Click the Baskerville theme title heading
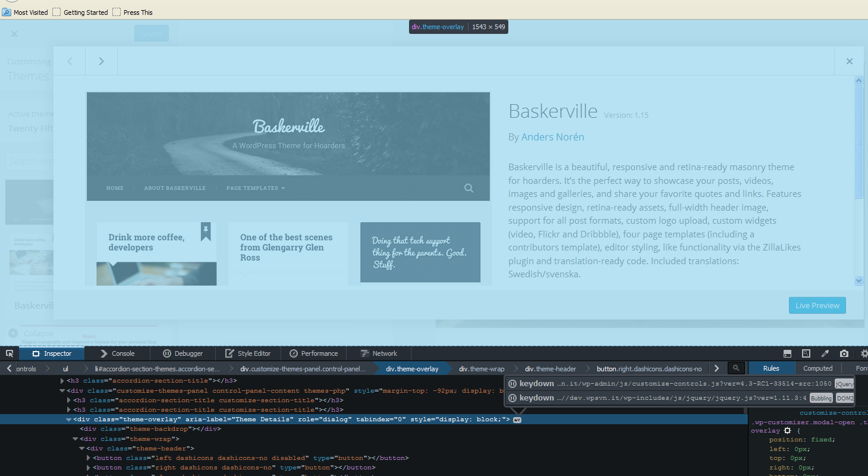The width and height of the screenshot is (868, 476). [x=553, y=111]
